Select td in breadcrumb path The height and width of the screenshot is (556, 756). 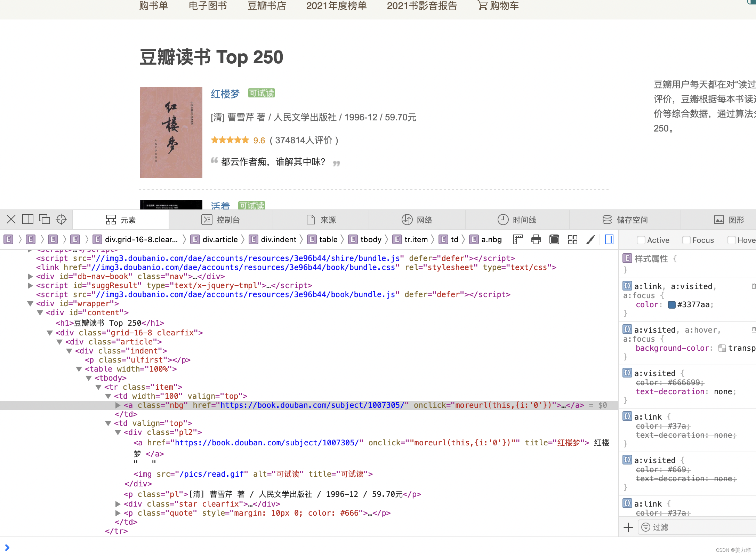[x=449, y=239]
